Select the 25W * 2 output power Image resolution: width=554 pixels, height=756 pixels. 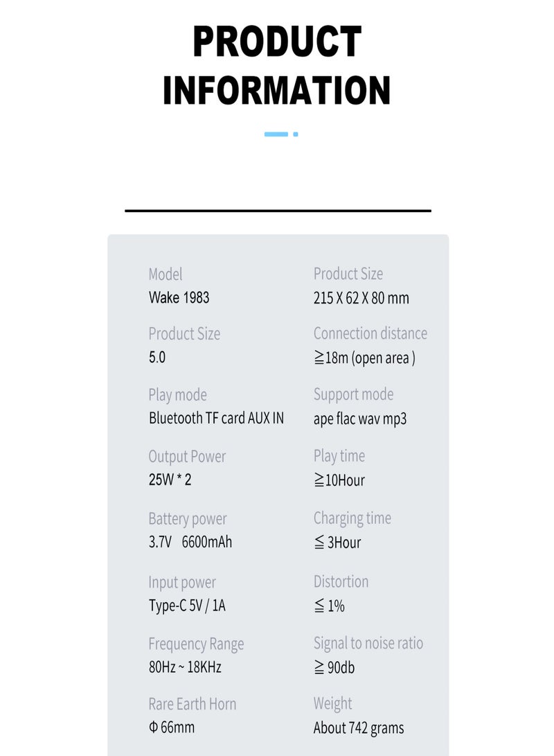tap(170, 480)
